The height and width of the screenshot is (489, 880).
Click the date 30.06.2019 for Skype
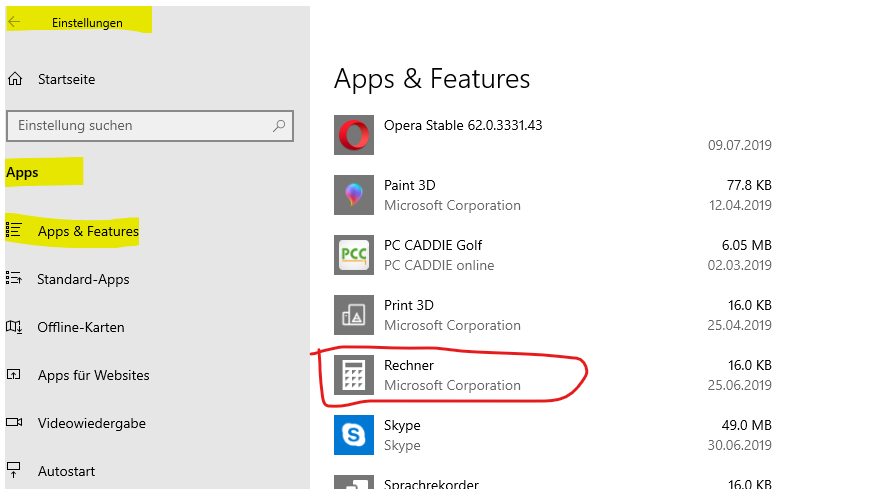pos(740,446)
